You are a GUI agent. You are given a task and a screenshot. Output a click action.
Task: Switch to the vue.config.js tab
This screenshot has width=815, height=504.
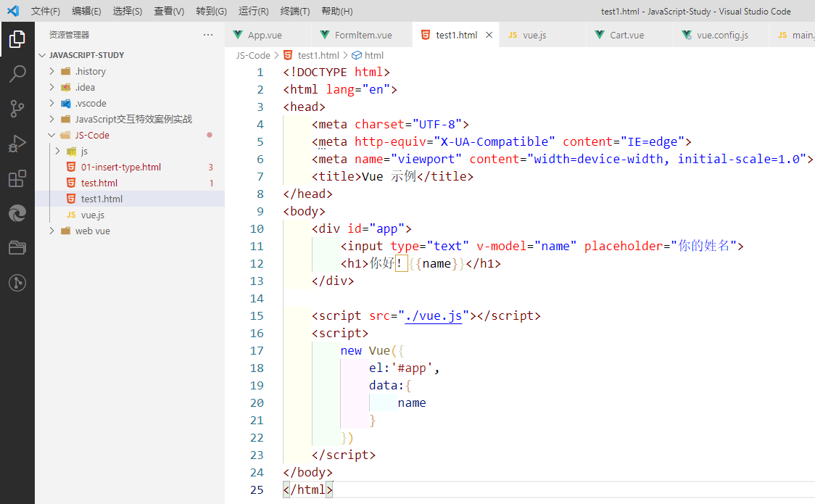720,35
